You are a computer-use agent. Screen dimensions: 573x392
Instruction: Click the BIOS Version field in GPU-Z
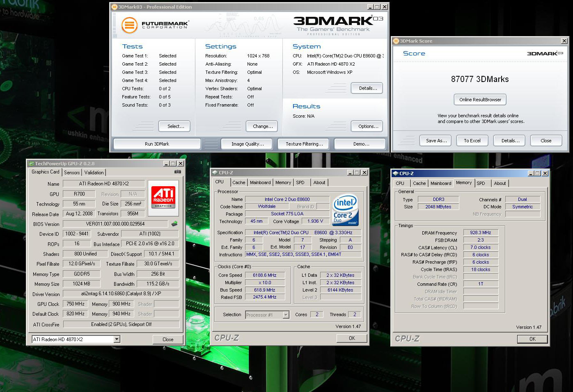[115, 224]
